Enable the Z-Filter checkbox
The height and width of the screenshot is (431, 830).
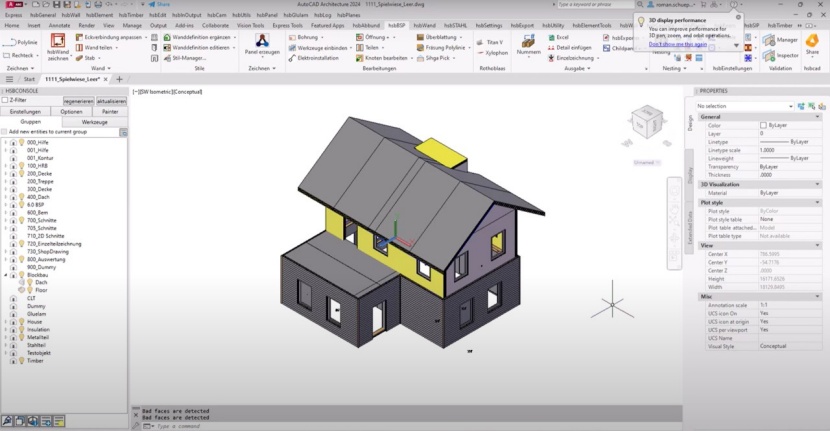(x=4, y=100)
